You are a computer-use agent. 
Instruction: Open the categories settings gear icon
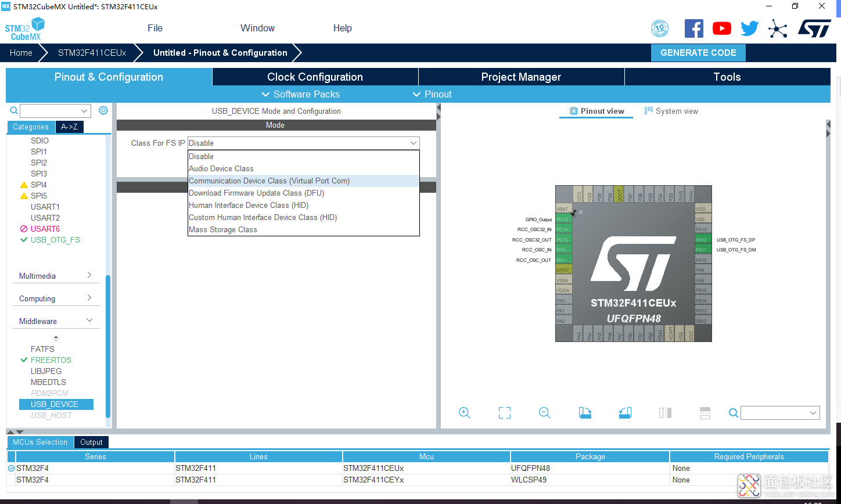click(103, 110)
